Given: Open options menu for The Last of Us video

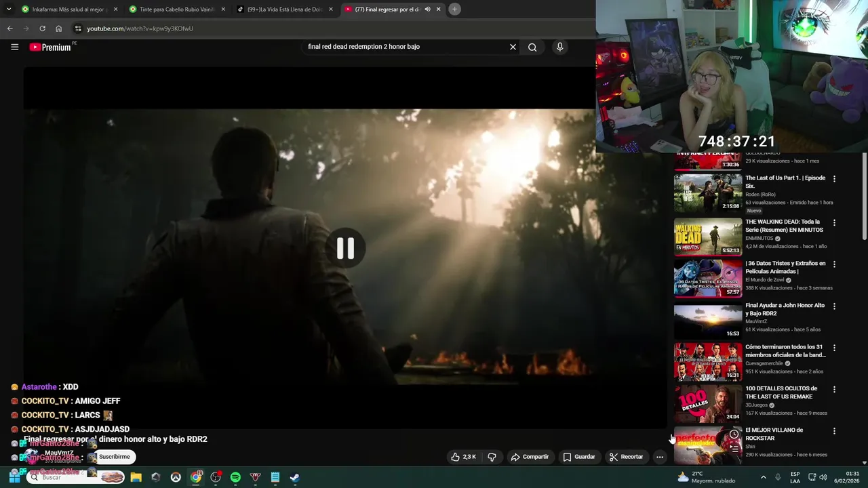Looking at the screenshot, I should coord(834,179).
